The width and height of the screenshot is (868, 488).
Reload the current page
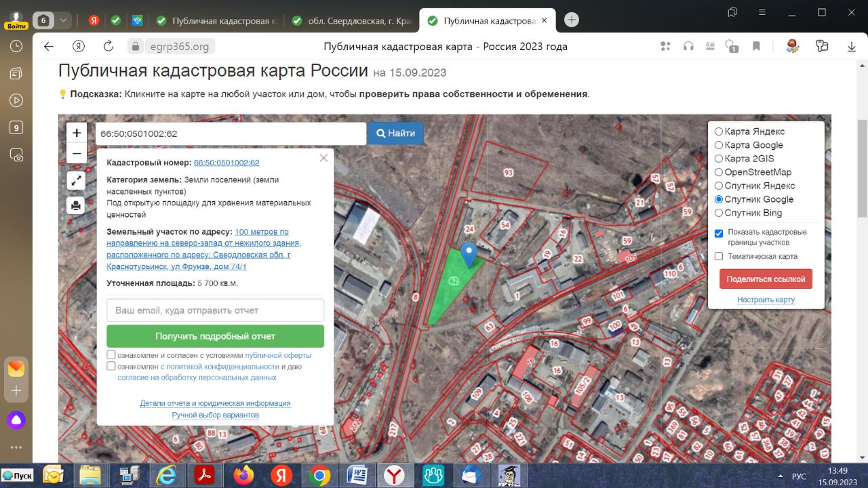click(108, 47)
